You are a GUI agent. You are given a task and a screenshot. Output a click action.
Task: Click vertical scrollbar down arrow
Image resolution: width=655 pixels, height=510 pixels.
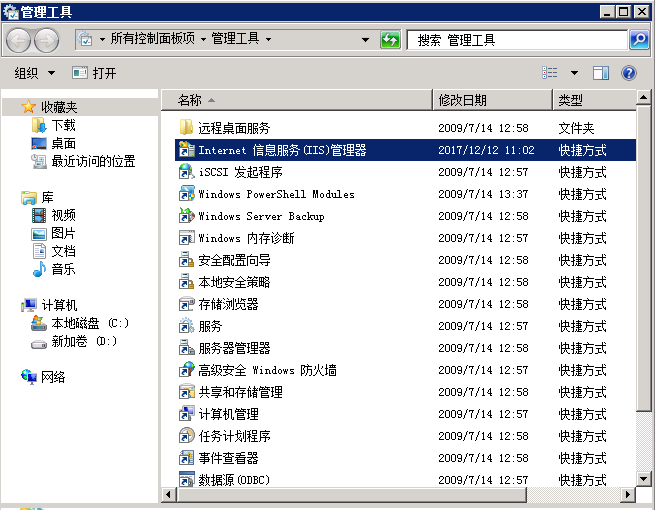pyautogui.click(x=643, y=479)
